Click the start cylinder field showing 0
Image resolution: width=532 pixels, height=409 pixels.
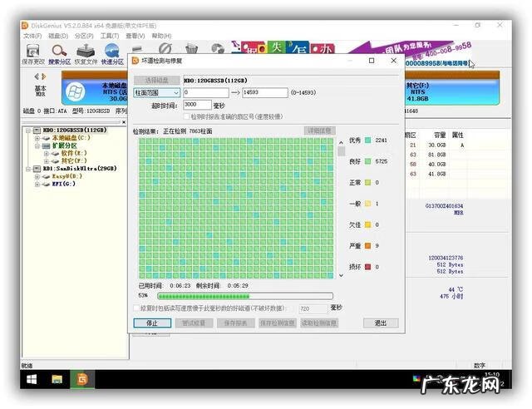point(206,92)
